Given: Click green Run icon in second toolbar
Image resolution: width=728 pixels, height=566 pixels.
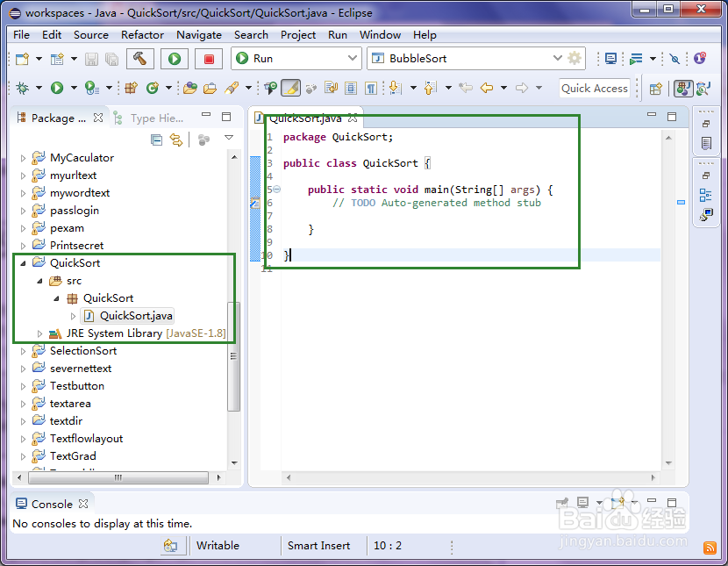Looking at the screenshot, I should pos(57,88).
